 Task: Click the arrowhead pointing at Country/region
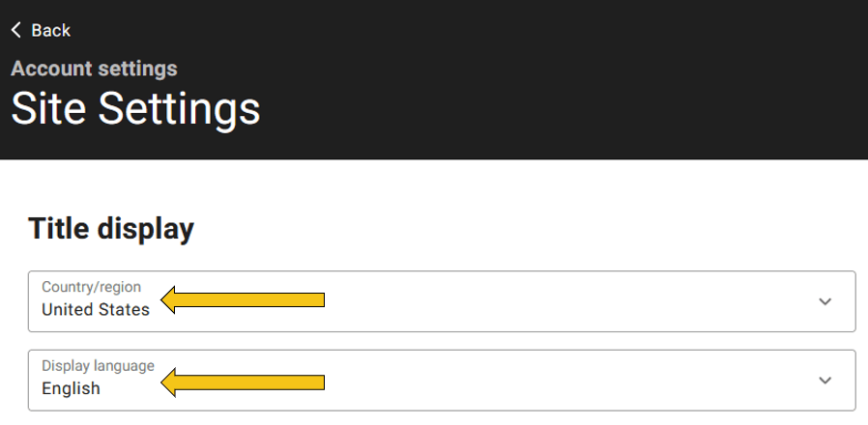(x=170, y=300)
